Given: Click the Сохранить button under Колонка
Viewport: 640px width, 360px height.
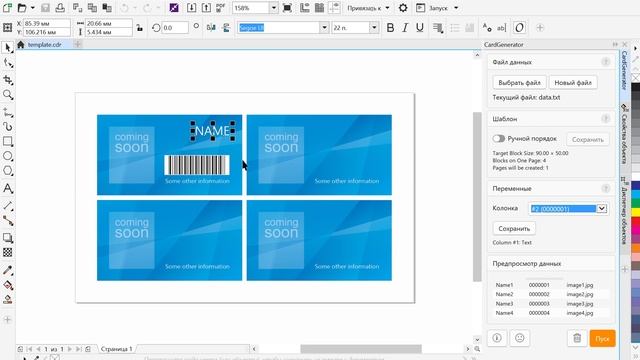Looking at the screenshot, I should 514,229.
